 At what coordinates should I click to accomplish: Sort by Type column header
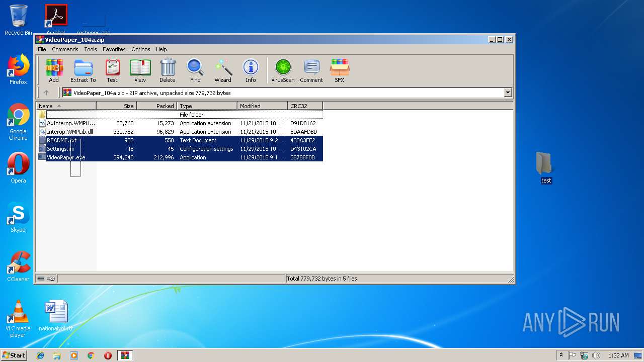pyautogui.click(x=207, y=106)
